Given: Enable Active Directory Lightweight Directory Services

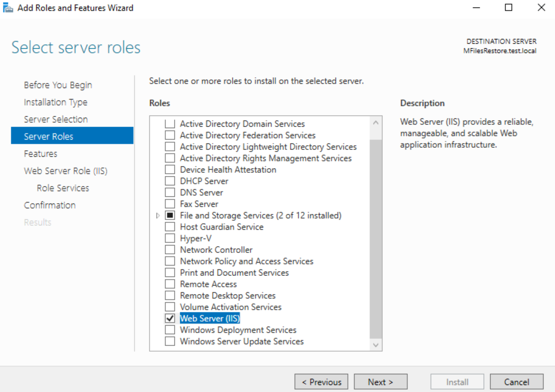Looking at the screenshot, I should [x=170, y=147].
